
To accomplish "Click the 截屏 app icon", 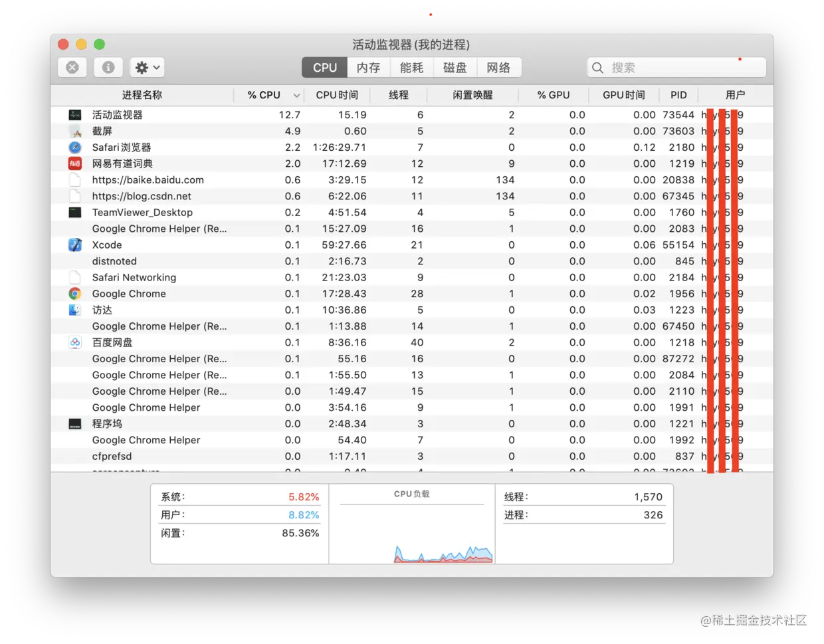I will click(75, 131).
